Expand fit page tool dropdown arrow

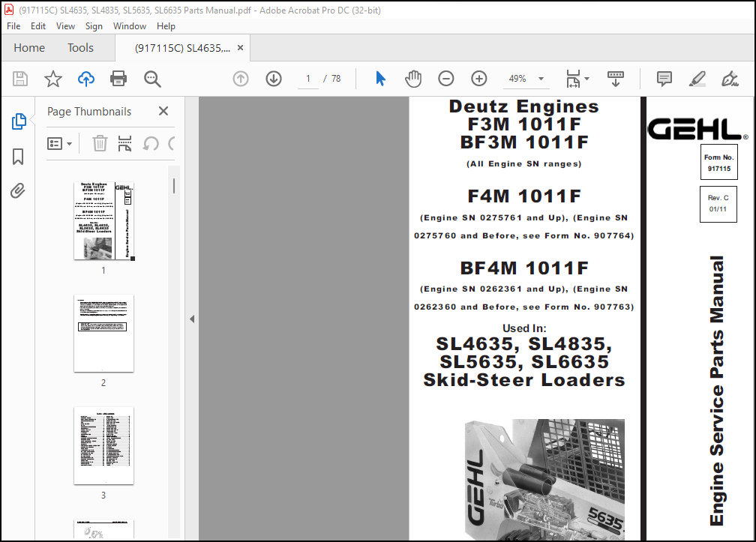coord(586,79)
